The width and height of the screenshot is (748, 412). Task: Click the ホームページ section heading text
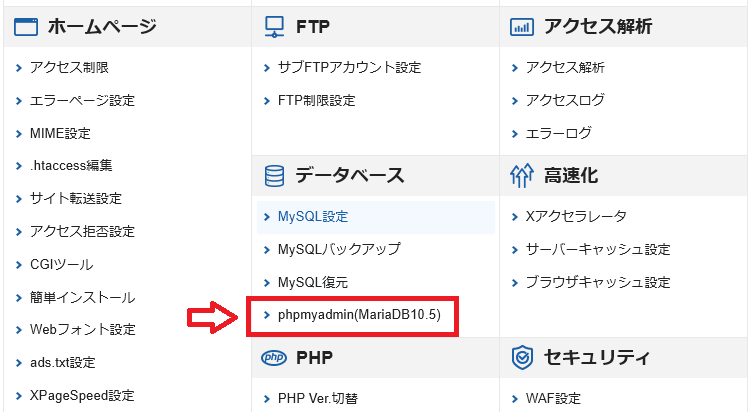(102, 27)
